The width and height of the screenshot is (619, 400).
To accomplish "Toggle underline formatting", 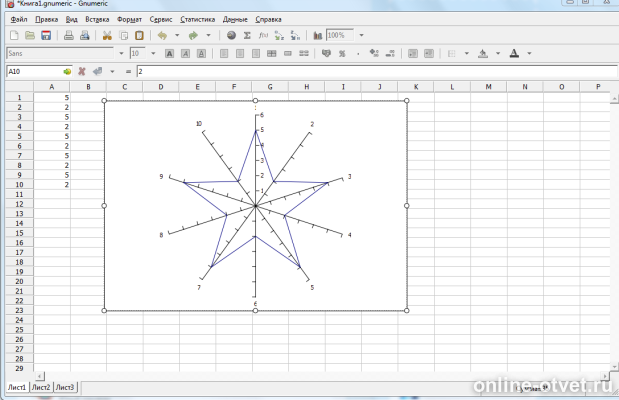I will [x=201, y=53].
